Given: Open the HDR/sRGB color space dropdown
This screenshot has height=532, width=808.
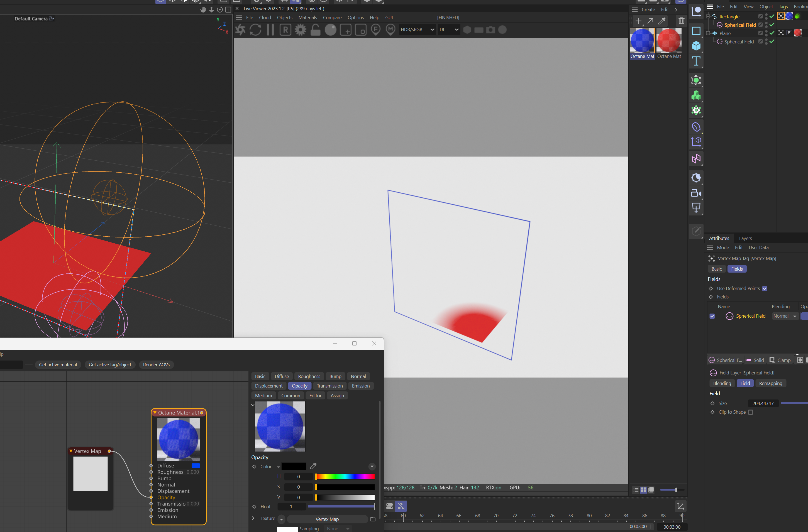Looking at the screenshot, I should 417,30.
